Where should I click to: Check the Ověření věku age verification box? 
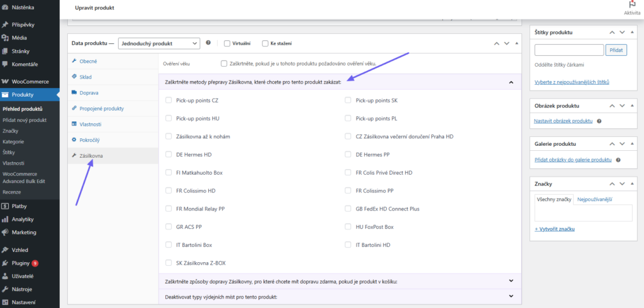tap(224, 63)
